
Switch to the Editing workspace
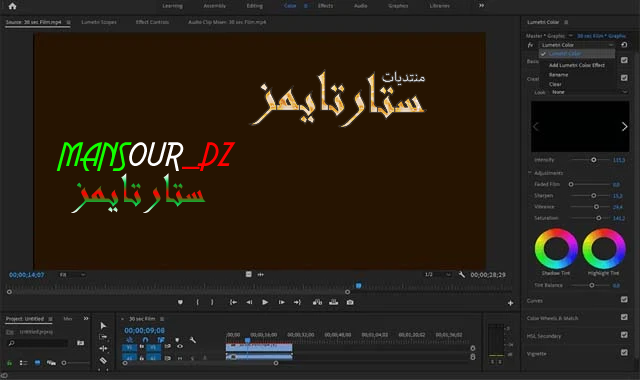[x=254, y=6]
